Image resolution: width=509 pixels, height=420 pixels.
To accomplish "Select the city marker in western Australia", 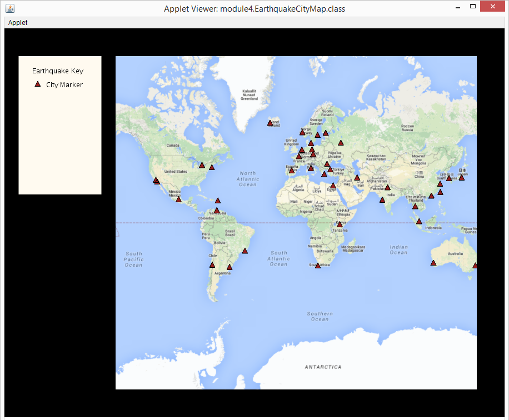I will pos(434,263).
